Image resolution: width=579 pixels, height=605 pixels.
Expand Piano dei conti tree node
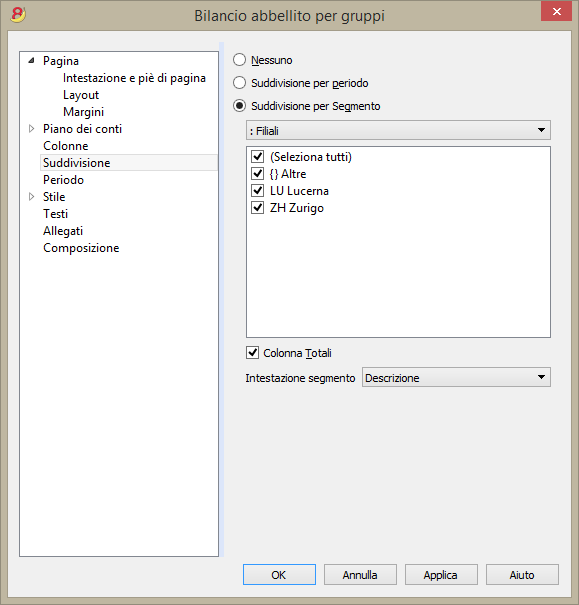tap(32, 128)
